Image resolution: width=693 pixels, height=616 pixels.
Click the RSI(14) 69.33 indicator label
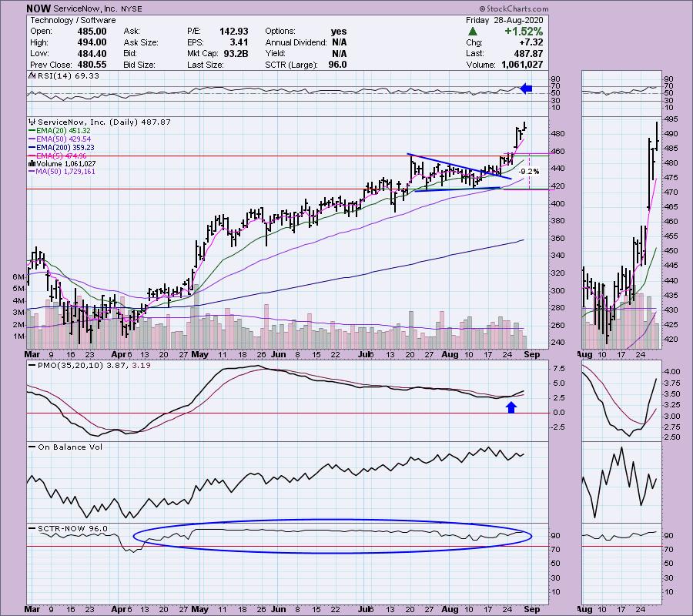click(x=68, y=76)
